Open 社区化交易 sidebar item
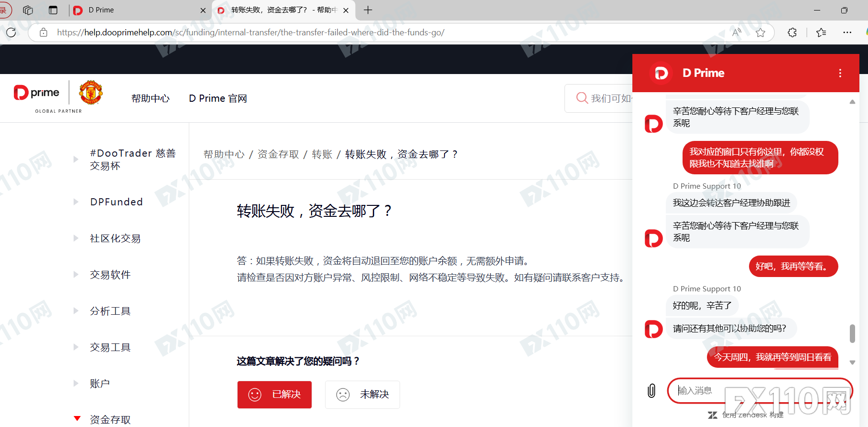 [115, 238]
